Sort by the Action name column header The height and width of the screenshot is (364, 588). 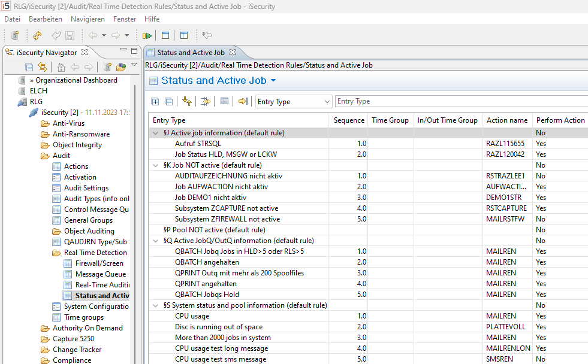[507, 120]
